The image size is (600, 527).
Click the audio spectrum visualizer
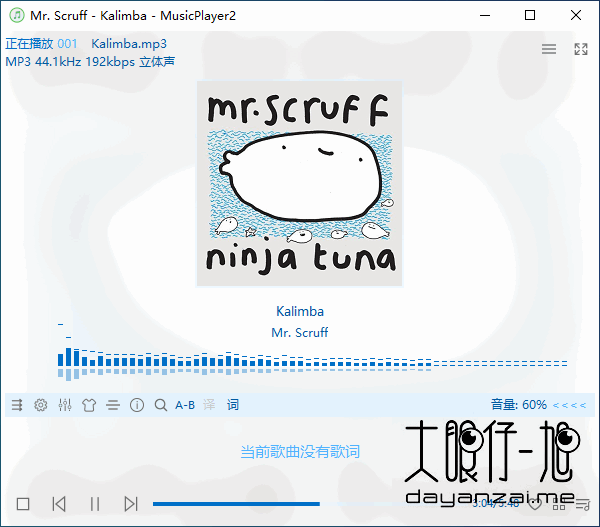coord(312,351)
